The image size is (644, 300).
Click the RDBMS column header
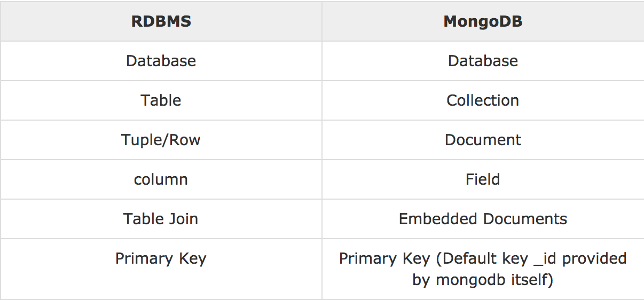point(161,21)
